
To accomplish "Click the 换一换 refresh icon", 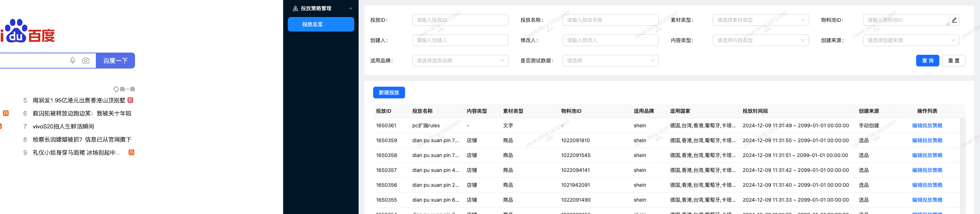I will pyautogui.click(x=116, y=89).
